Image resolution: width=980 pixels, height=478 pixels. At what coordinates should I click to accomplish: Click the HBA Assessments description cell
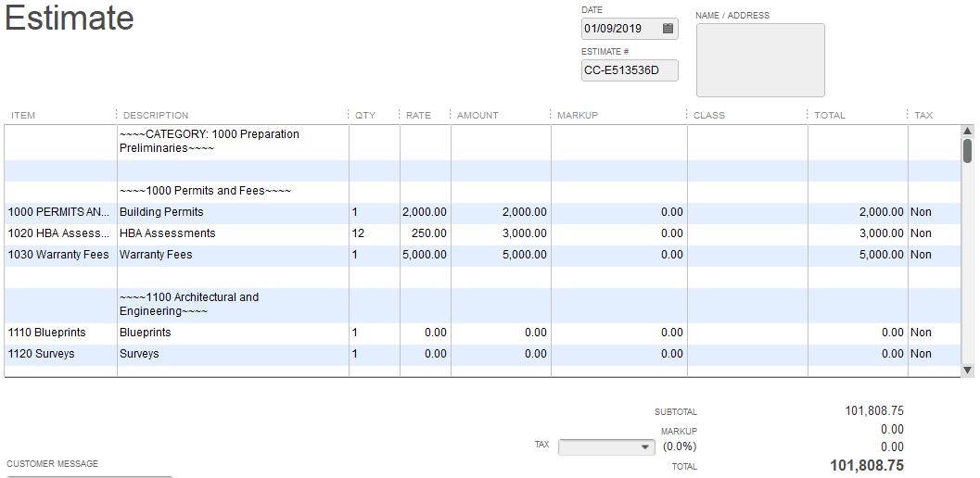point(233,233)
